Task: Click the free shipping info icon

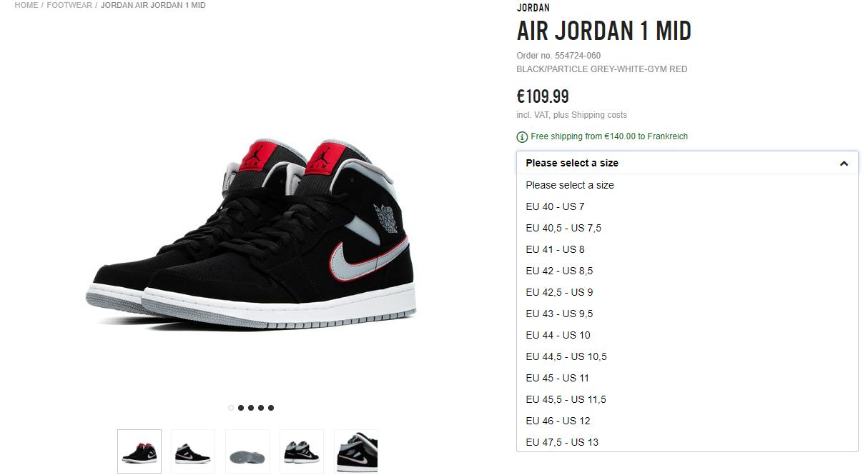Action: tap(522, 137)
